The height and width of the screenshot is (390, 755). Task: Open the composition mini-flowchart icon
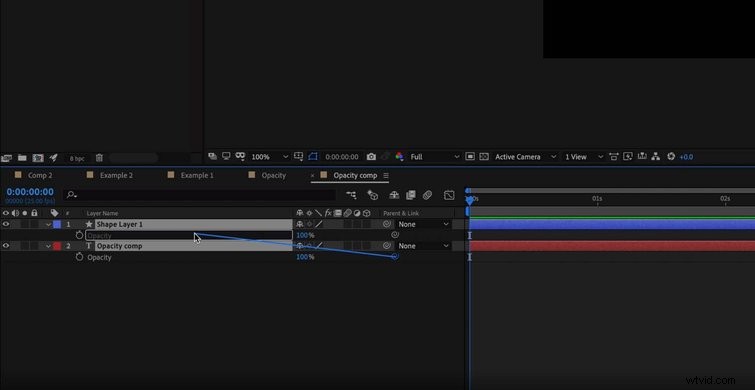tap(351, 195)
